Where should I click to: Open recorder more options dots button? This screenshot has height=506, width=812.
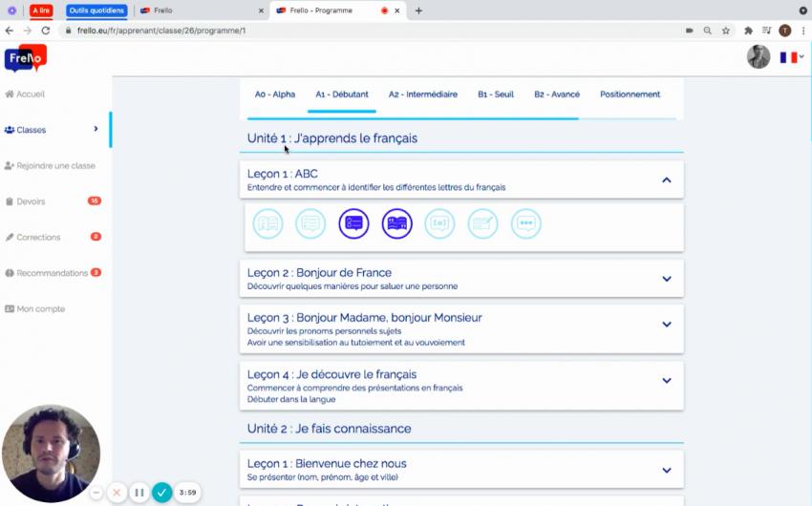(96, 493)
